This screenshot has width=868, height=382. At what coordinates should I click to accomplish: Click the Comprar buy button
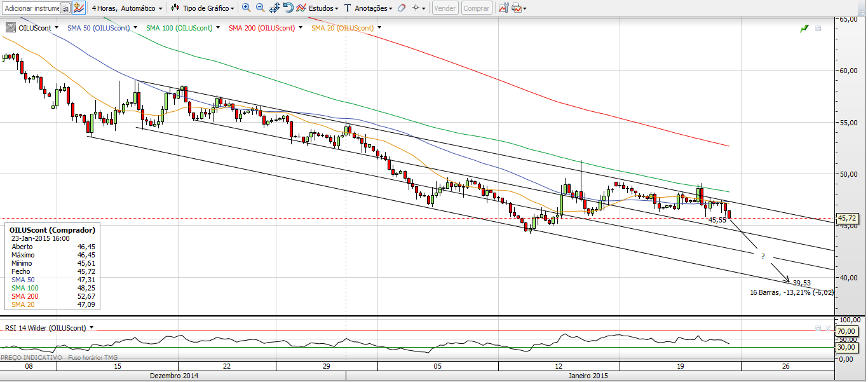476,8
